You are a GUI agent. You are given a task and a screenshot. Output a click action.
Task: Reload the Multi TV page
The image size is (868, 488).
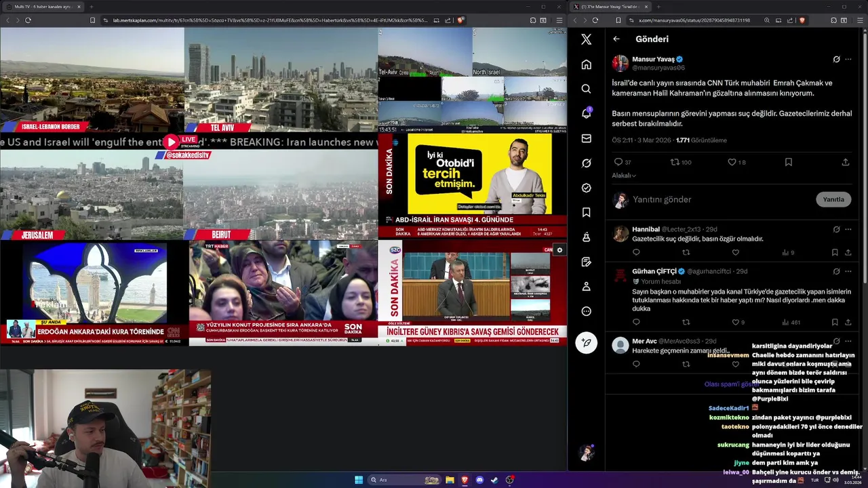[x=28, y=20]
